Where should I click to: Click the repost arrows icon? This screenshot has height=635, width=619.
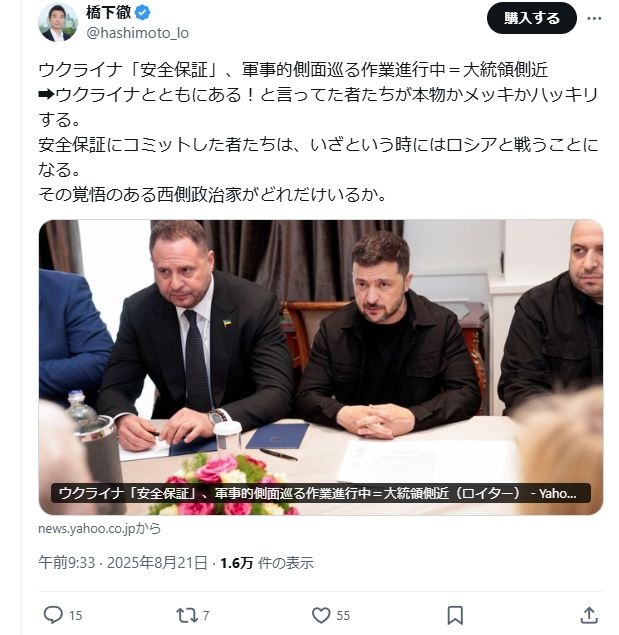(187, 615)
